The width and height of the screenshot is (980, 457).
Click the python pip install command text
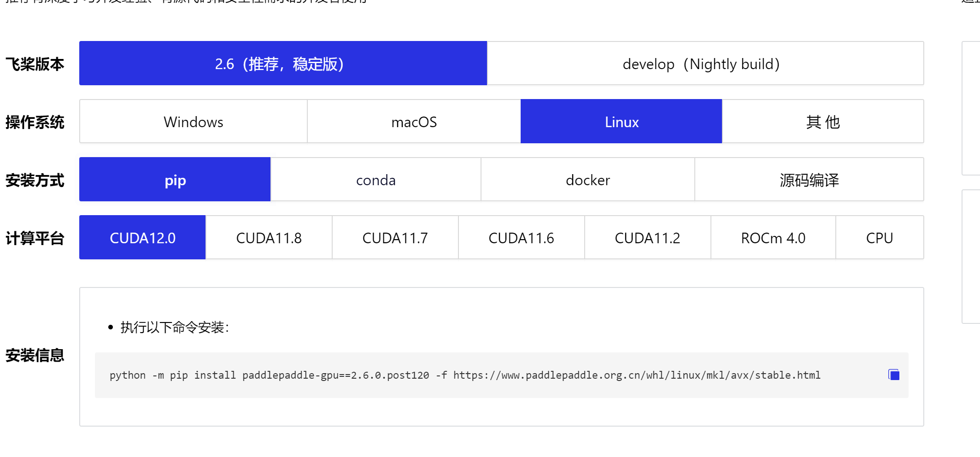[465, 375]
